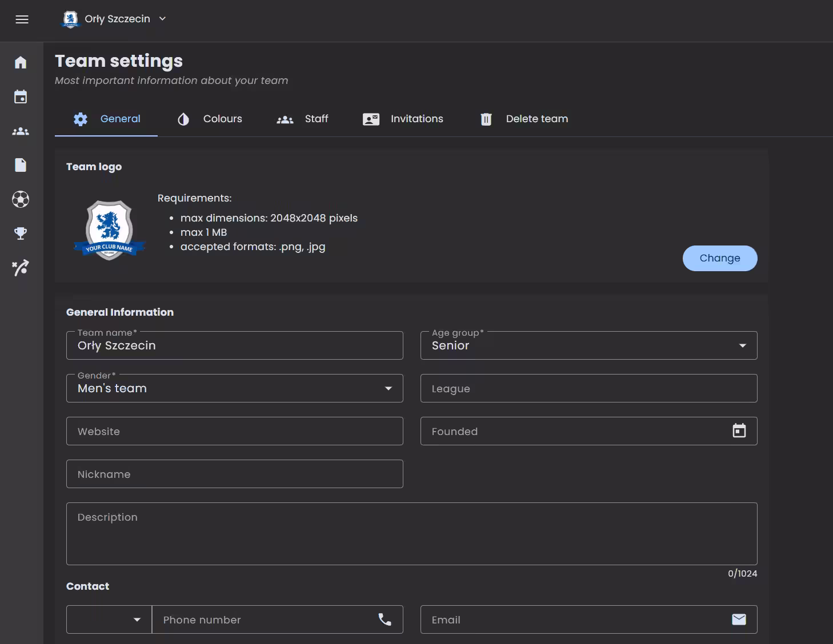
Task: Open the tactics arrow sidebar icon
Action: pos(21,268)
